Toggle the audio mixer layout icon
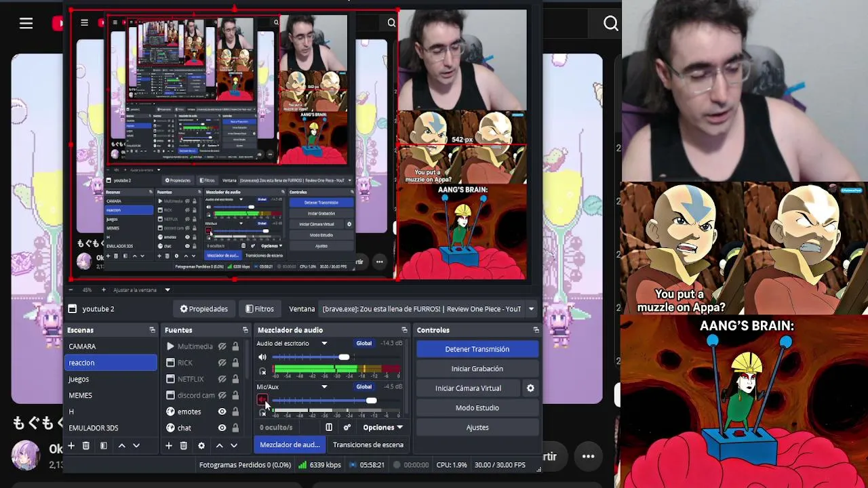Screen dimensions: 868x488 pos(329,428)
